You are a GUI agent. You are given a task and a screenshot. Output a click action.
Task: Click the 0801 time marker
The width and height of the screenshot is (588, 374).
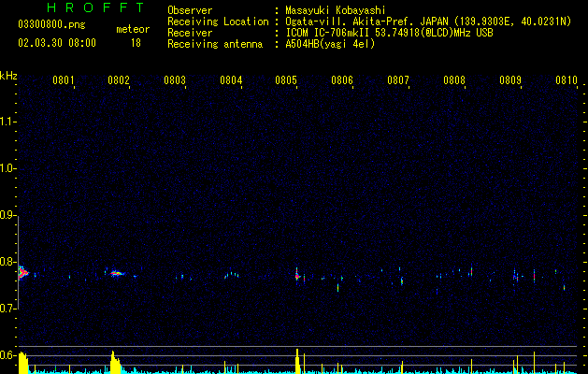coord(63,80)
